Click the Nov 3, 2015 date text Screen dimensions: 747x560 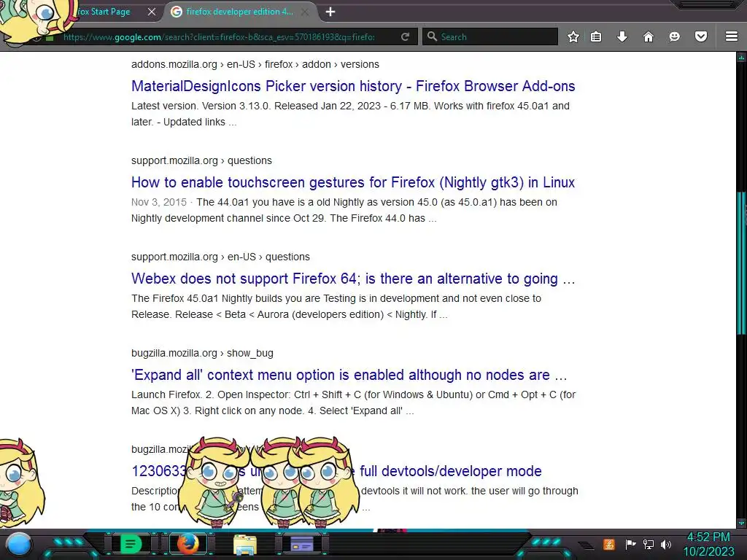coord(158,202)
